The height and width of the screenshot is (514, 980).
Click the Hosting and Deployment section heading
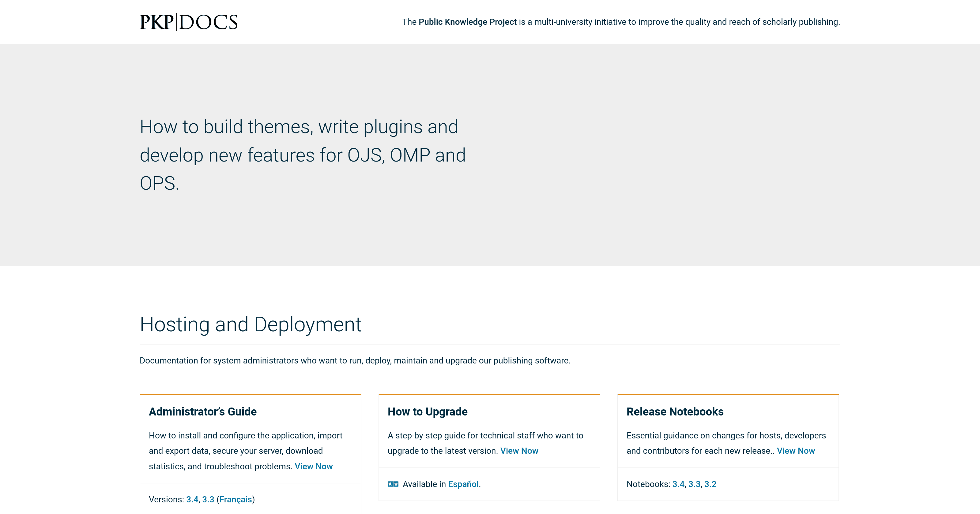click(251, 324)
